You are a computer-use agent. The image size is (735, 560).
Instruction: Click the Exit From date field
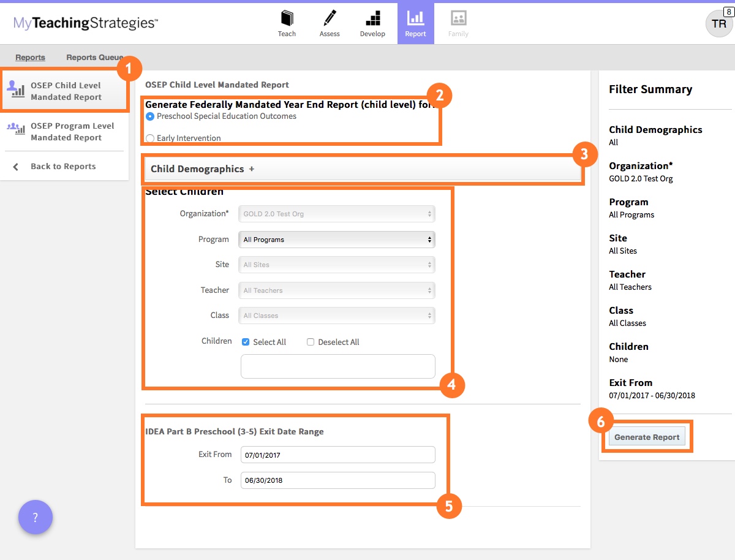click(337, 455)
